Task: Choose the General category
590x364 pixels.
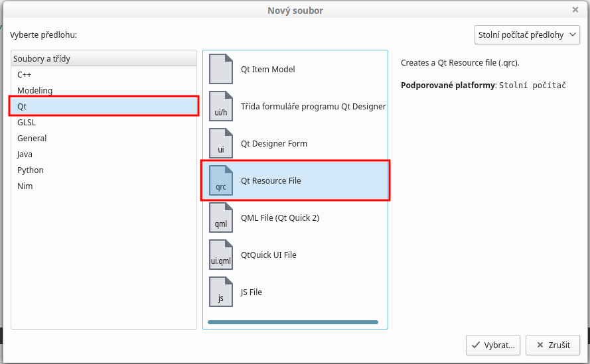Action: (104, 138)
